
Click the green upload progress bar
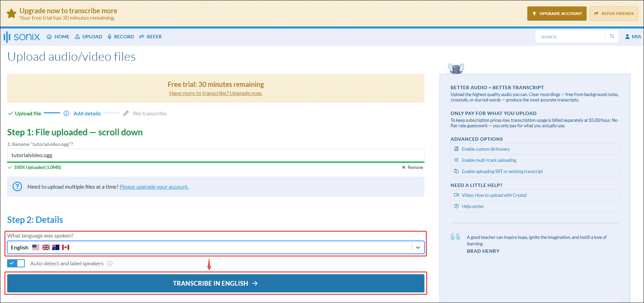tap(216, 162)
